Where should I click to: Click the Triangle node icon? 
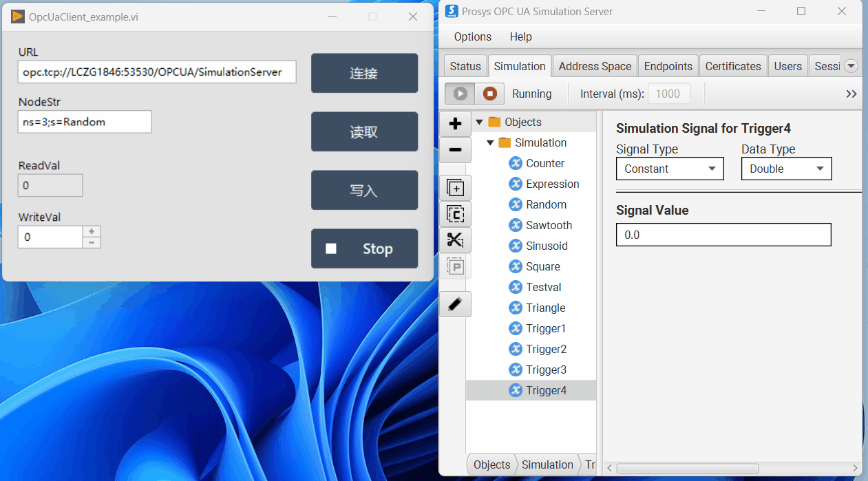coord(515,308)
